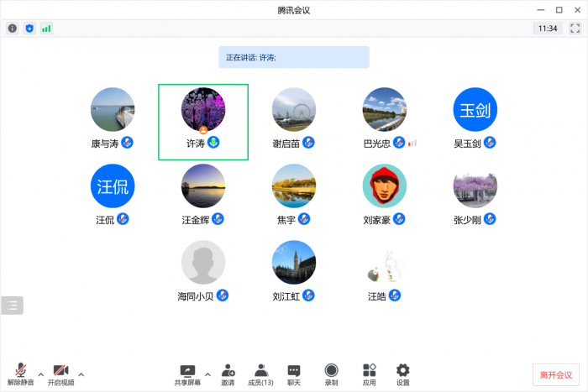Select 康与涛's lake avatar
The height and width of the screenshot is (392, 588).
click(x=113, y=109)
